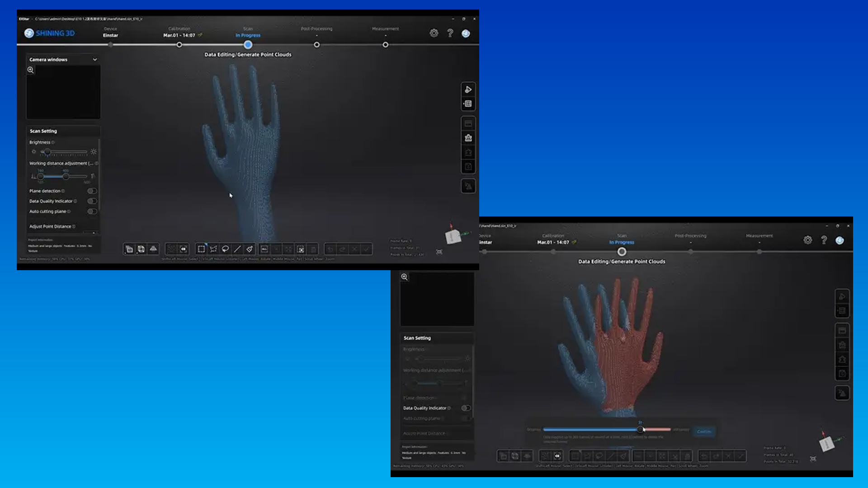Collapse the Camera windows panel chevron

pyautogui.click(x=95, y=60)
